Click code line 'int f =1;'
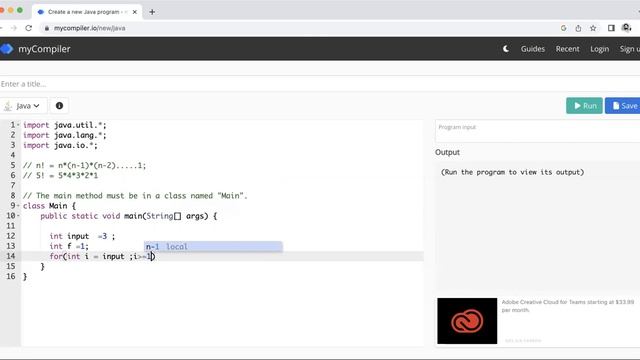Viewport: 640px width, 360px height. point(69,246)
